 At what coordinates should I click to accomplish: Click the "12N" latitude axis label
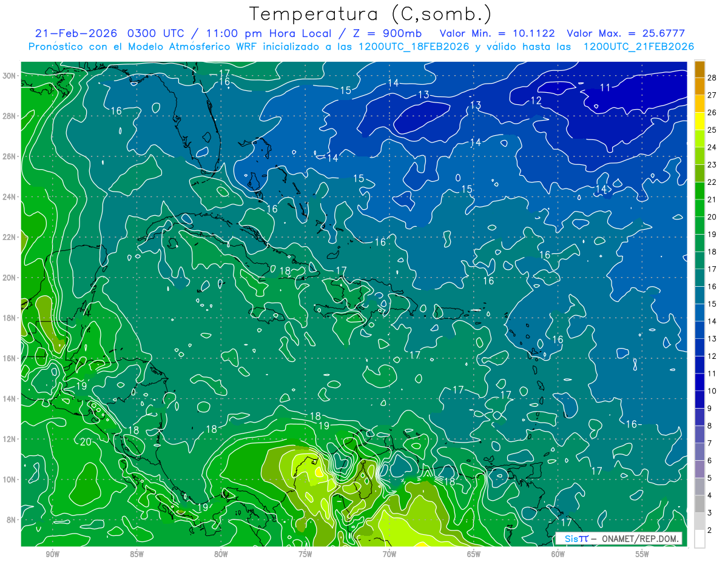click(x=10, y=439)
